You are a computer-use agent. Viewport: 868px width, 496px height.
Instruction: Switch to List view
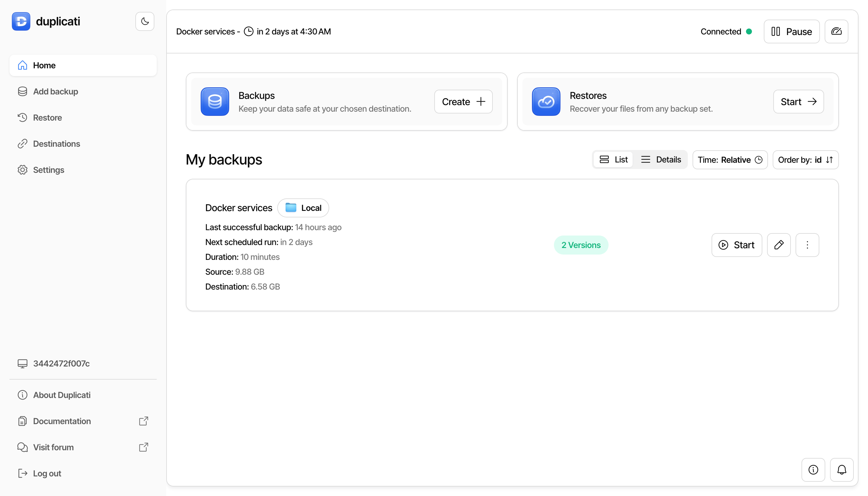[613, 159]
